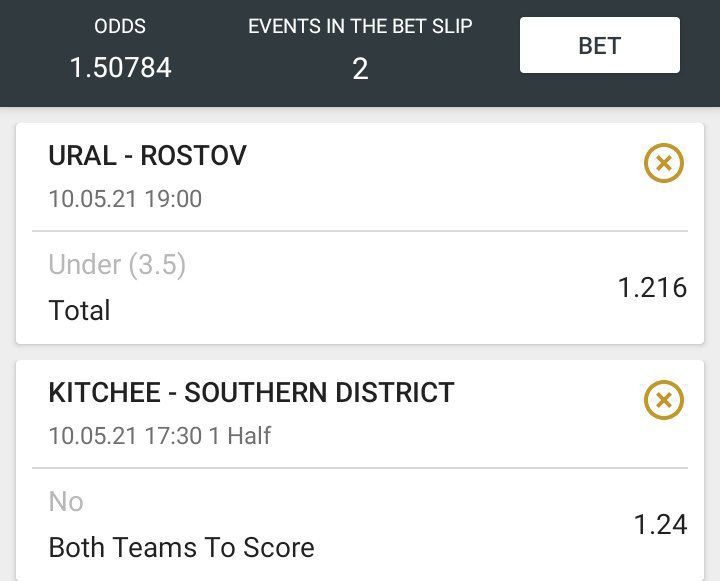Tap the 1.216 odds value

(652, 288)
